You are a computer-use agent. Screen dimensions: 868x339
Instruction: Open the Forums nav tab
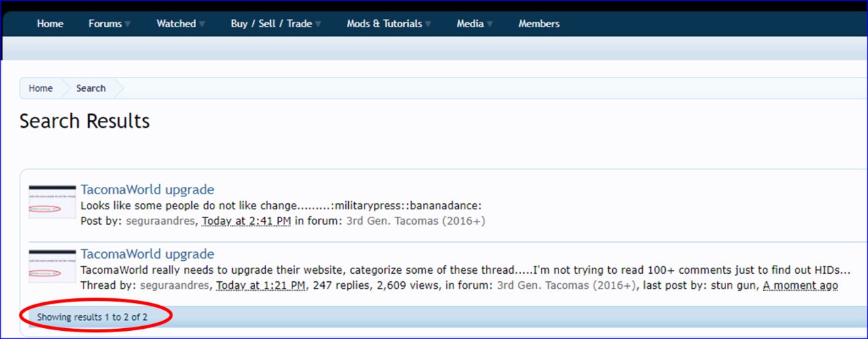105,24
